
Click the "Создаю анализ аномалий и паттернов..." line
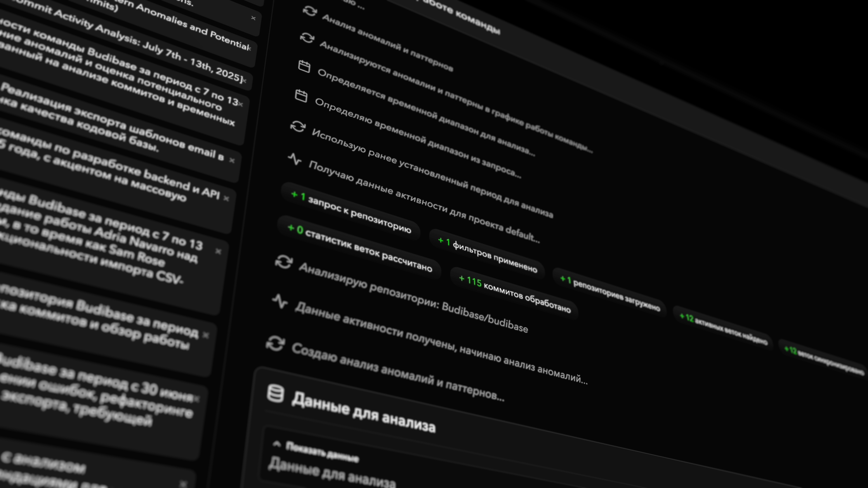[x=398, y=373]
